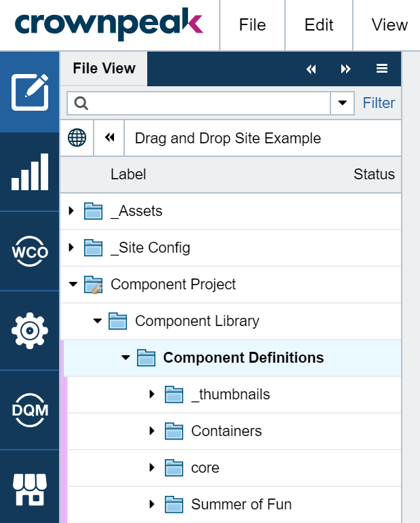Open the search options dropdown arrow
This screenshot has width=420, height=523.
click(343, 103)
